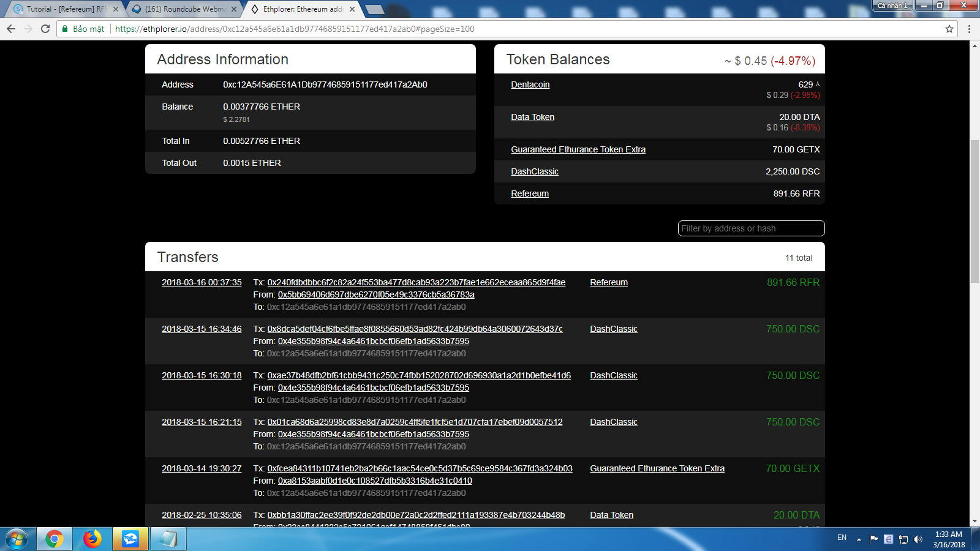980x551 pixels.
Task: Go back with the browser Back arrow
Action: pyautogui.click(x=11, y=29)
